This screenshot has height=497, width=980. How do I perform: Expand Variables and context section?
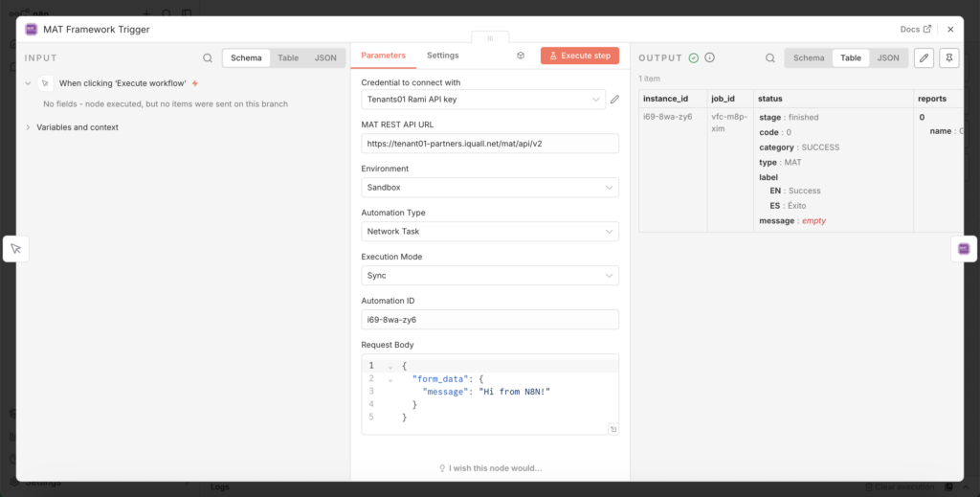(x=77, y=127)
